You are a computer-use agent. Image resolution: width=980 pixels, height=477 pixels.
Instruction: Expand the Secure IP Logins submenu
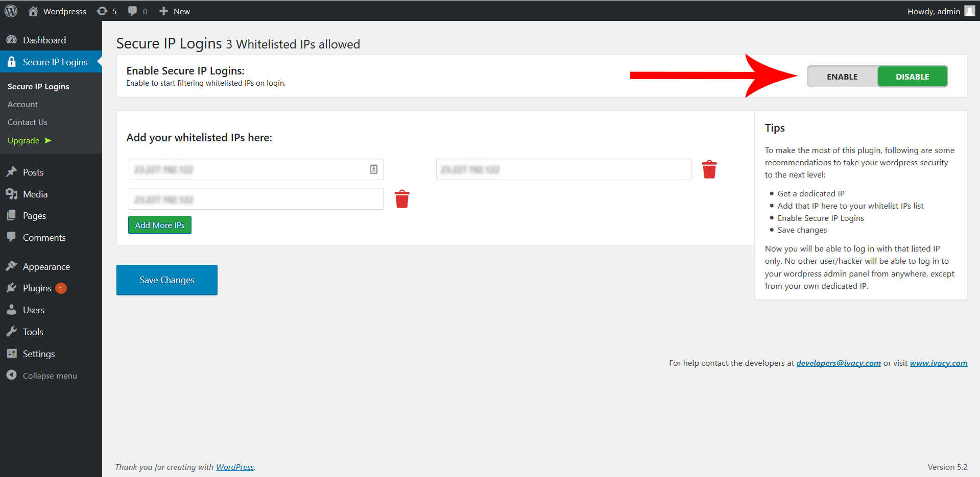point(55,62)
